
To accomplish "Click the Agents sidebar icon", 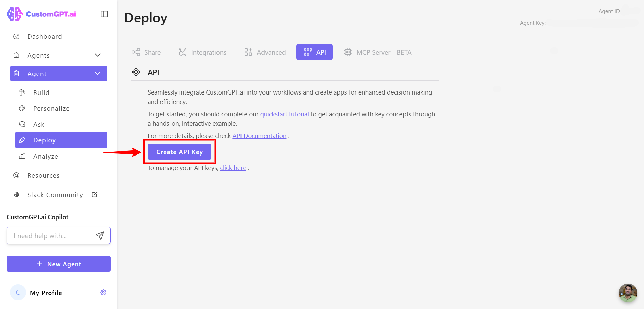I will point(16,55).
